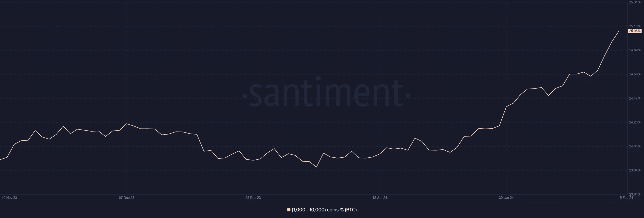Click the '30 Jan 24' date label
The width and height of the screenshot is (644, 218).
click(506, 198)
